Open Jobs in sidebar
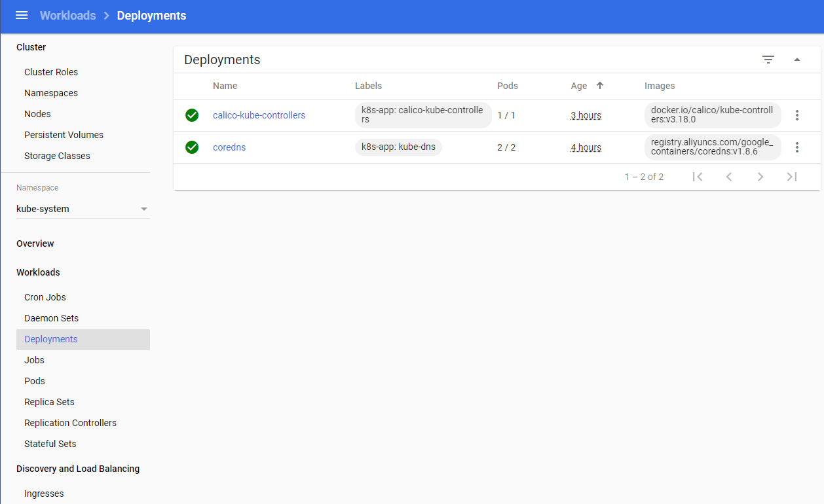The width and height of the screenshot is (824, 504). click(x=34, y=360)
